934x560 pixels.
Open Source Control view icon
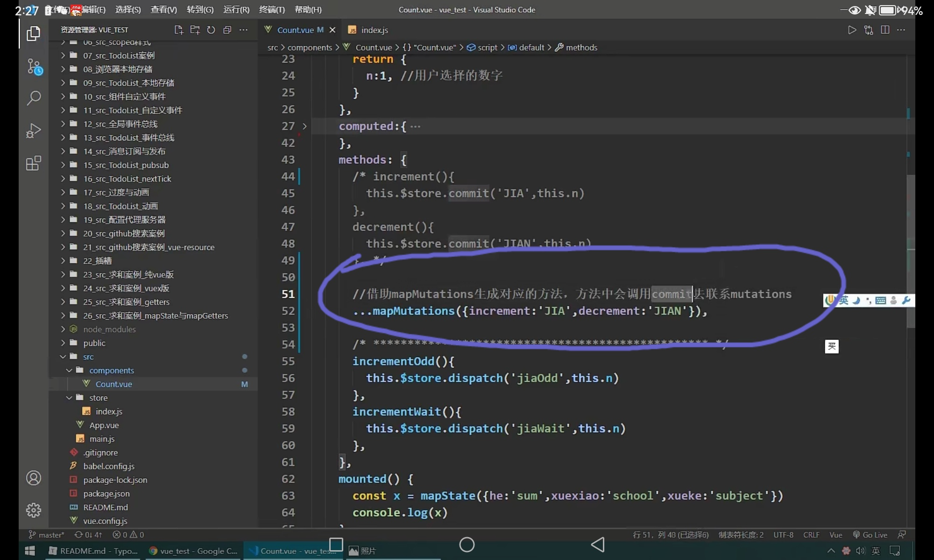(x=34, y=66)
